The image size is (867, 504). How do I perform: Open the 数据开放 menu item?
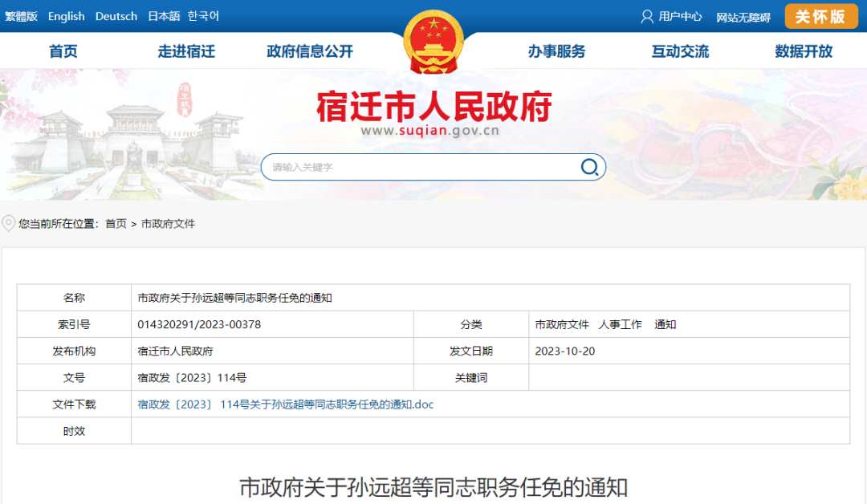[804, 51]
